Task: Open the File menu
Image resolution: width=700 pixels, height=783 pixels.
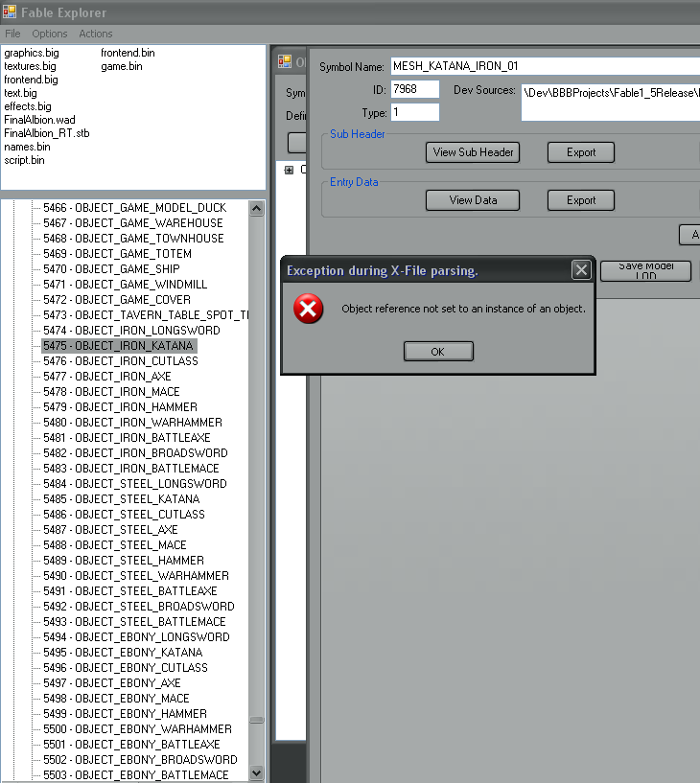Action: (x=12, y=34)
